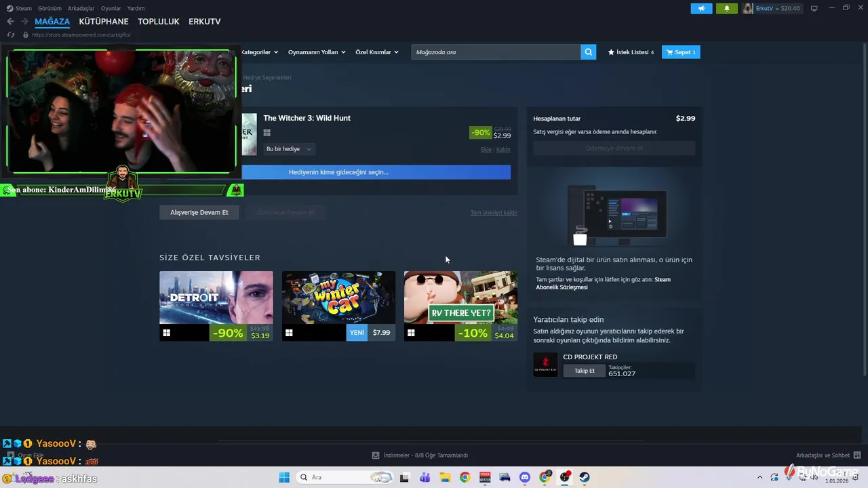The height and width of the screenshot is (488, 868).
Task: Click the Witcher 3 cover thumbnail
Action: 250,134
